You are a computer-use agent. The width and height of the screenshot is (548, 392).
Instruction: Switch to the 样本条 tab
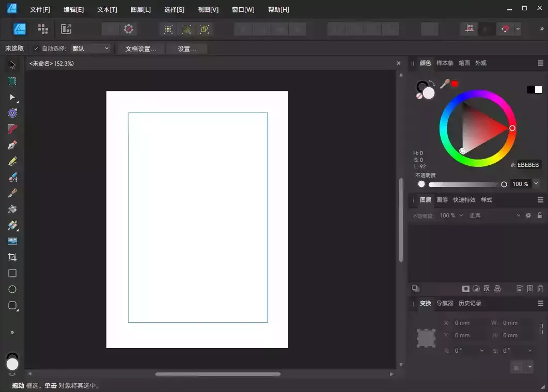tap(445, 63)
